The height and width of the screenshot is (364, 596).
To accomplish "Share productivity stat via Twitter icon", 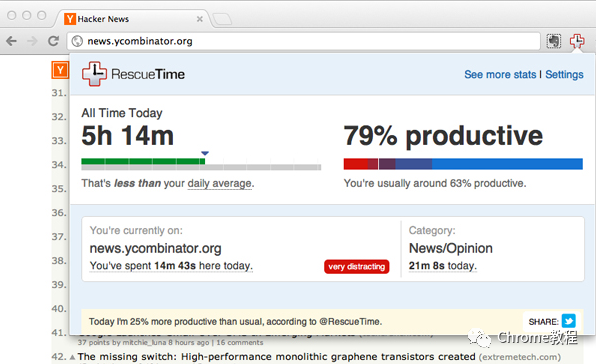I will click(x=569, y=321).
